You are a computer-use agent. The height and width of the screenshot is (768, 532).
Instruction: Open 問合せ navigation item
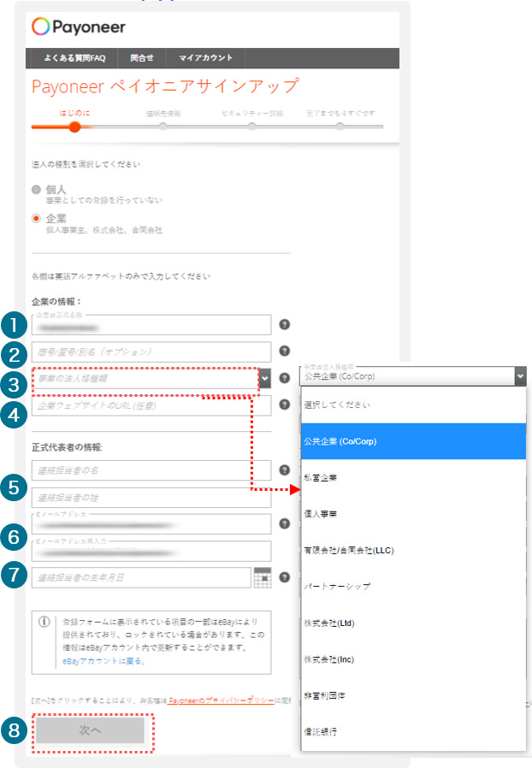[x=142, y=58]
